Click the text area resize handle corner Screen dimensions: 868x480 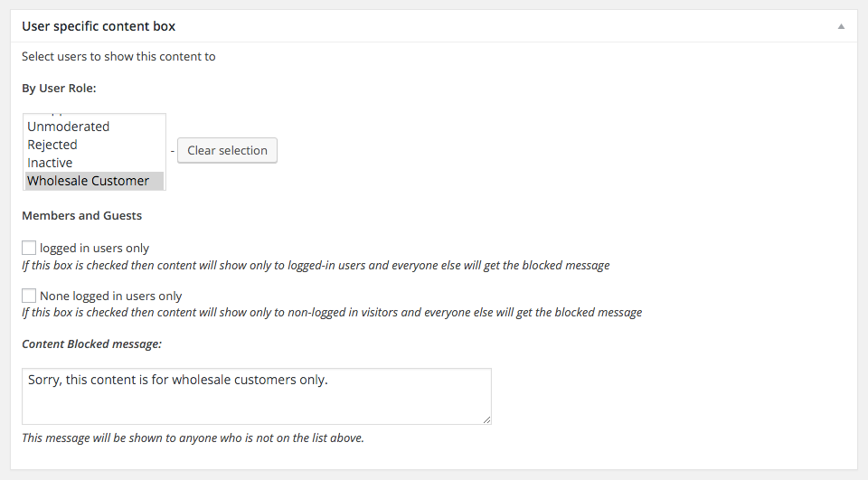487,419
